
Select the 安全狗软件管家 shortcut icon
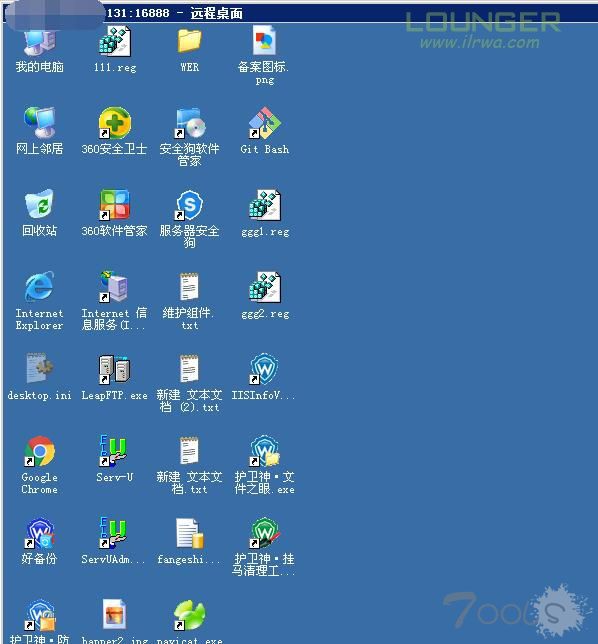(189, 123)
